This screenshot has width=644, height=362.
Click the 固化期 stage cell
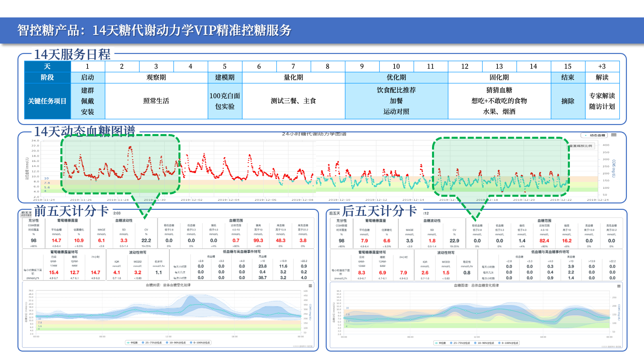[499, 77]
